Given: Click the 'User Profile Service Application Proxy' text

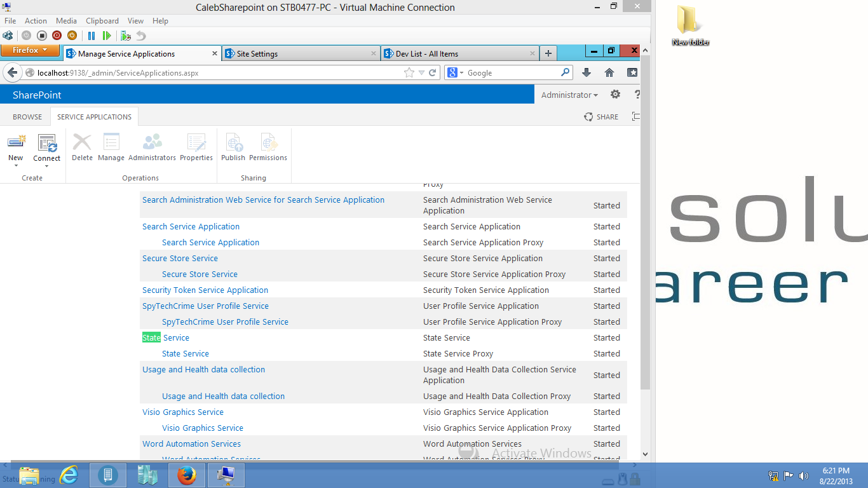Looking at the screenshot, I should point(492,322).
